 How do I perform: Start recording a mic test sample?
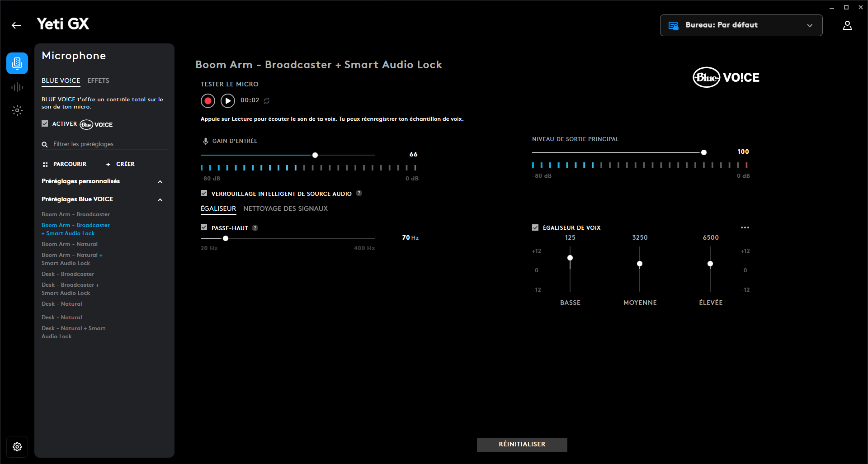pos(208,100)
